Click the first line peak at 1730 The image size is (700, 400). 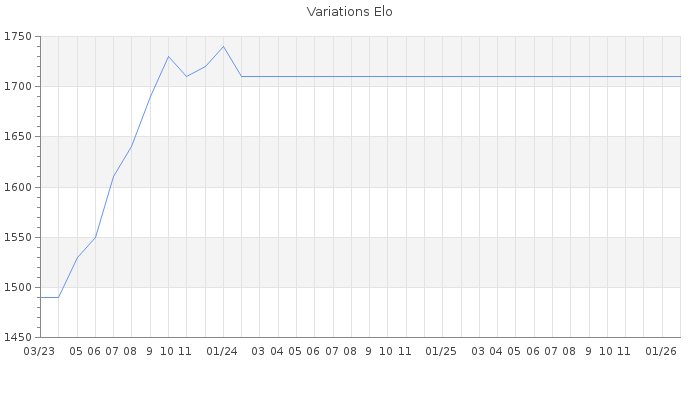tap(168, 56)
